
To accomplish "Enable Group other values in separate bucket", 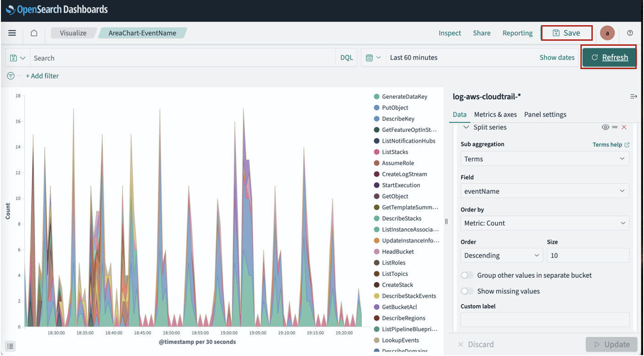I will 467,275.
